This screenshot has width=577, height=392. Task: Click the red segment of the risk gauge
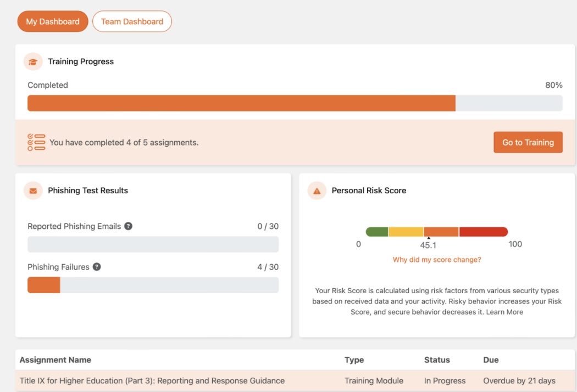pos(484,232)
